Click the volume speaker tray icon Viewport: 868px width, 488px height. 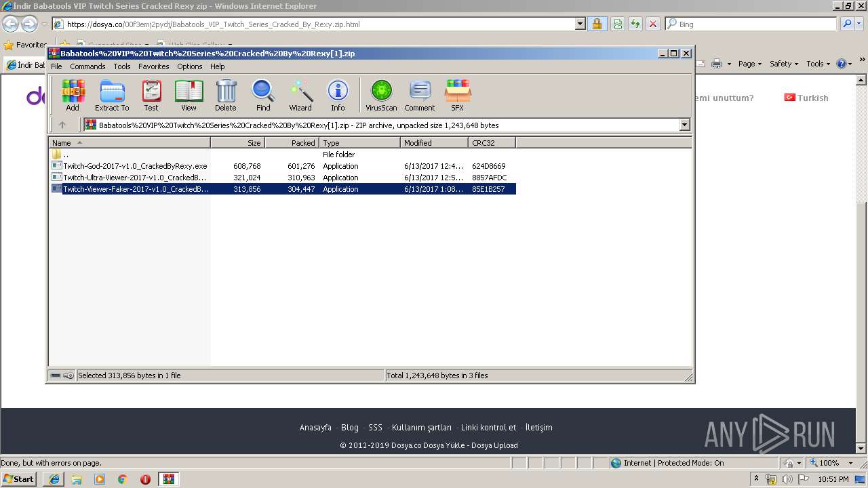click(x=787, y=479)
